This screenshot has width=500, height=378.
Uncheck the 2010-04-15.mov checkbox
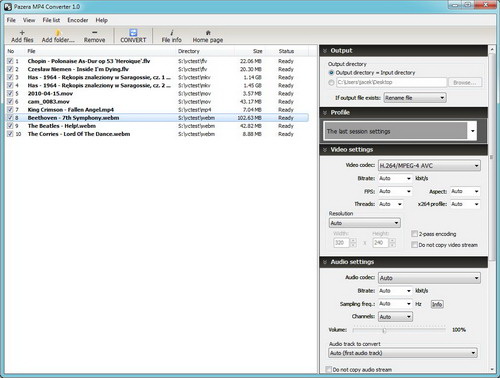click(10, 93)
